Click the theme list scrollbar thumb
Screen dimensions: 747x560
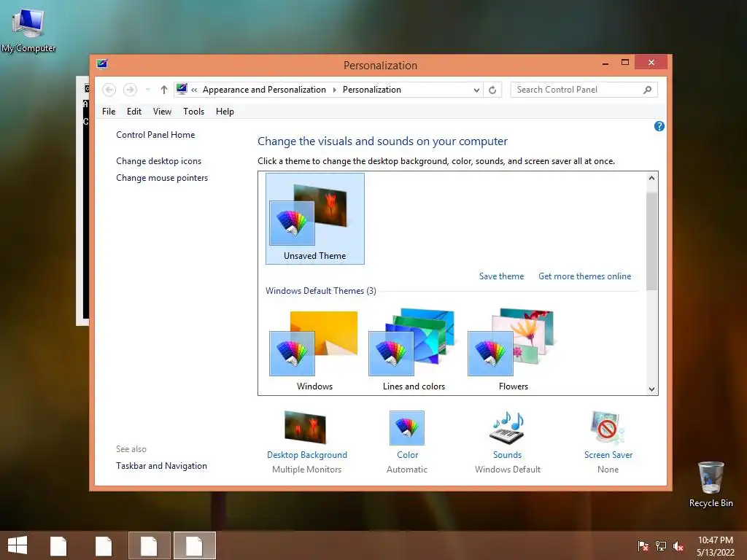tap(651, 241)
